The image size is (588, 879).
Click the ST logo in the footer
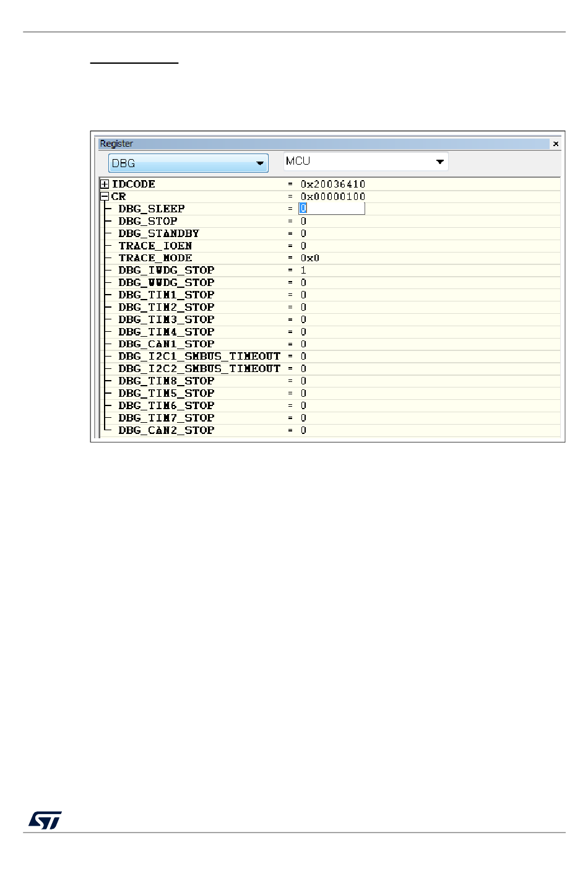point(45,821)
